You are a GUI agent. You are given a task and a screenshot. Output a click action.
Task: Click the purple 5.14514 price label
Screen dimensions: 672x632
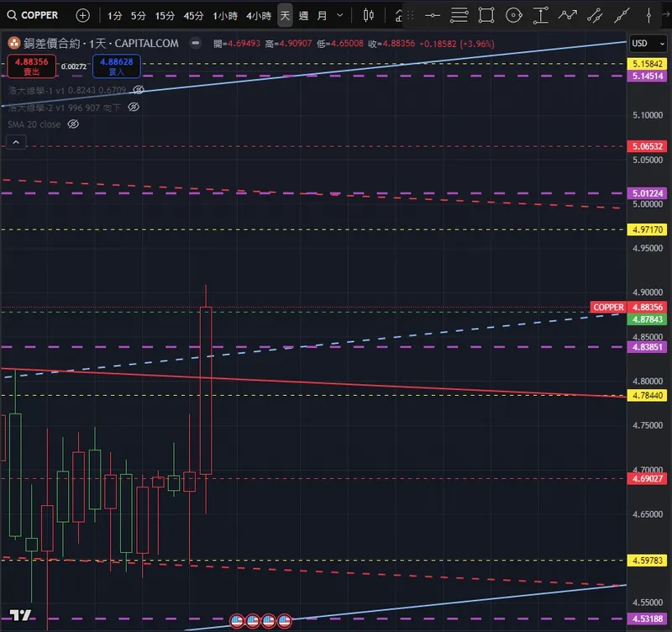(647, 76)
